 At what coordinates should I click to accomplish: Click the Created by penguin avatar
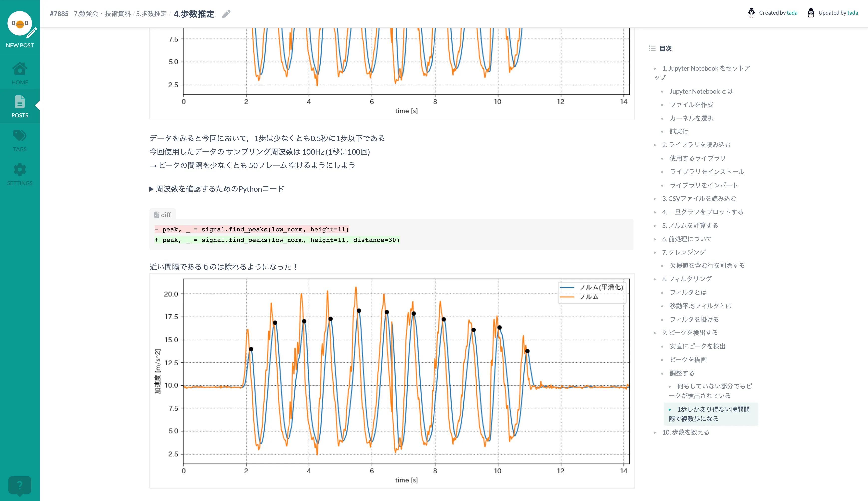click(751, 13)
